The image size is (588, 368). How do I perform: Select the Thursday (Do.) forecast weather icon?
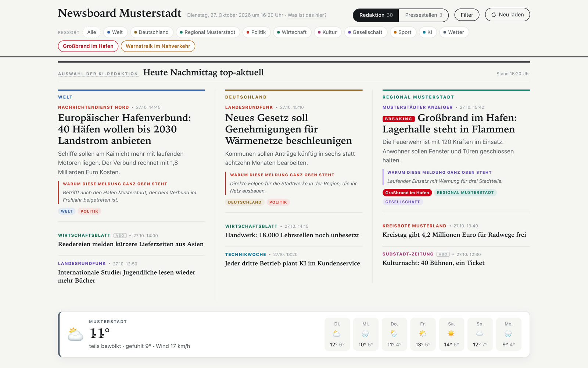tap(394, 333)
